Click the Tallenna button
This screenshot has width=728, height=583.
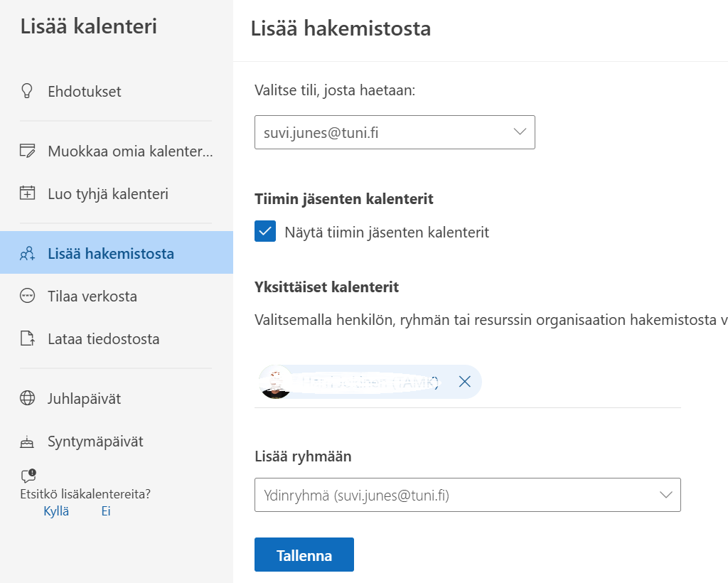click(304, 555)
